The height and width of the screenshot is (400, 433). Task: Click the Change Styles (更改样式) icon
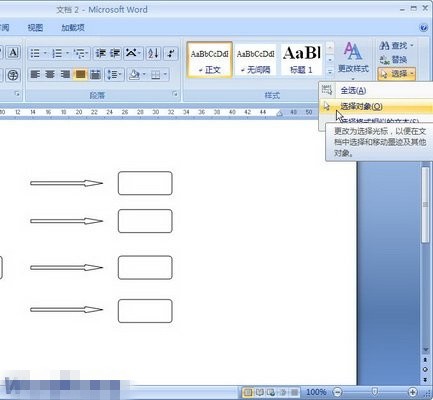[353, 58]
